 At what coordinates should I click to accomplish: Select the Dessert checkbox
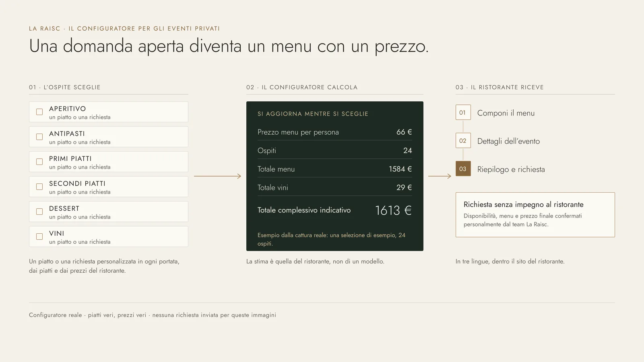(x=39, y=212)
